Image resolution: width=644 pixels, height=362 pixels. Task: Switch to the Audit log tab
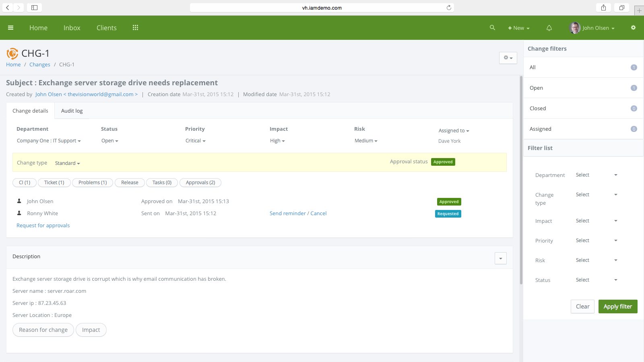pyautogui.click(x=72, y=111)
